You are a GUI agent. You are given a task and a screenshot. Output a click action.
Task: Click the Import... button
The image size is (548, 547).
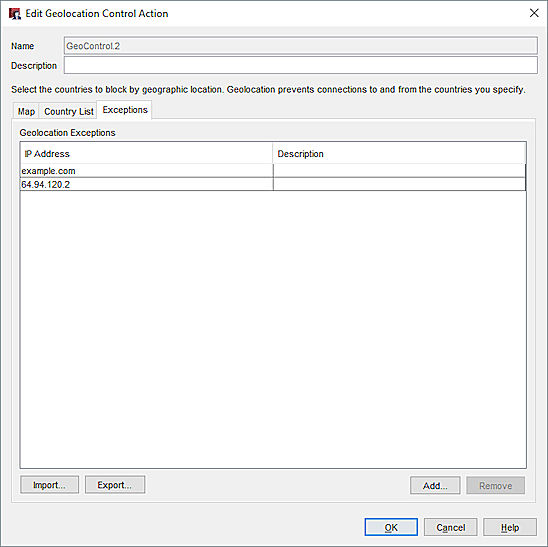pyautogui.click(x=49, y=485)
